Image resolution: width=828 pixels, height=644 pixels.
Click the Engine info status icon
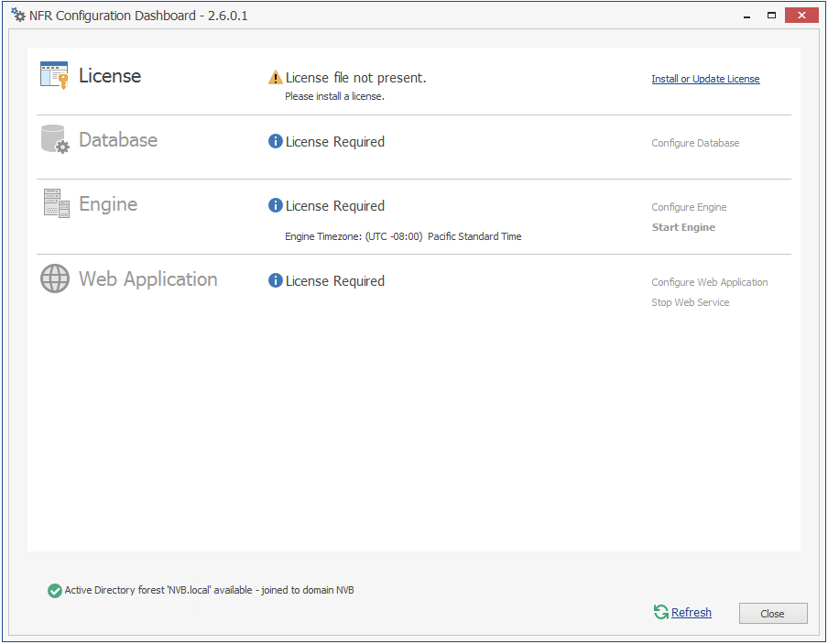click(x=276, y=206)
